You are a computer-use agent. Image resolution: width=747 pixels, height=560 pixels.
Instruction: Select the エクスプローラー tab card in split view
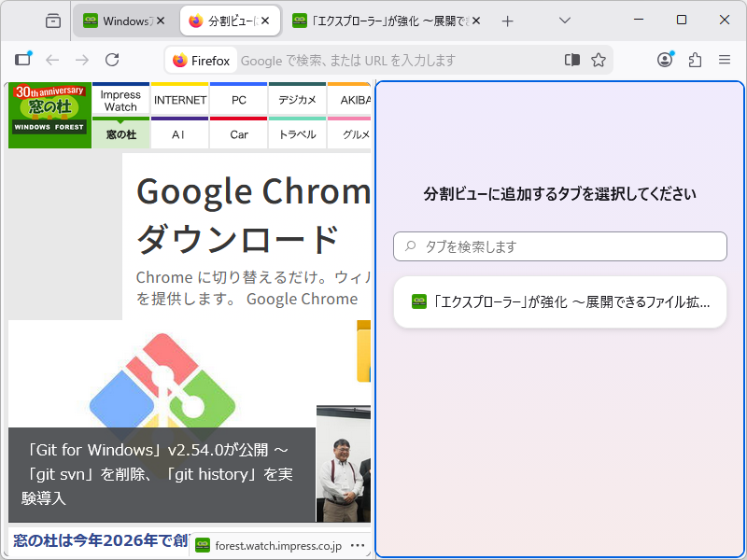coord(558,301)
